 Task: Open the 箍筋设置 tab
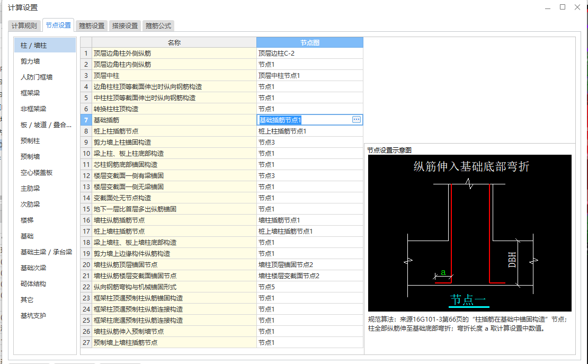click(92, 25)
